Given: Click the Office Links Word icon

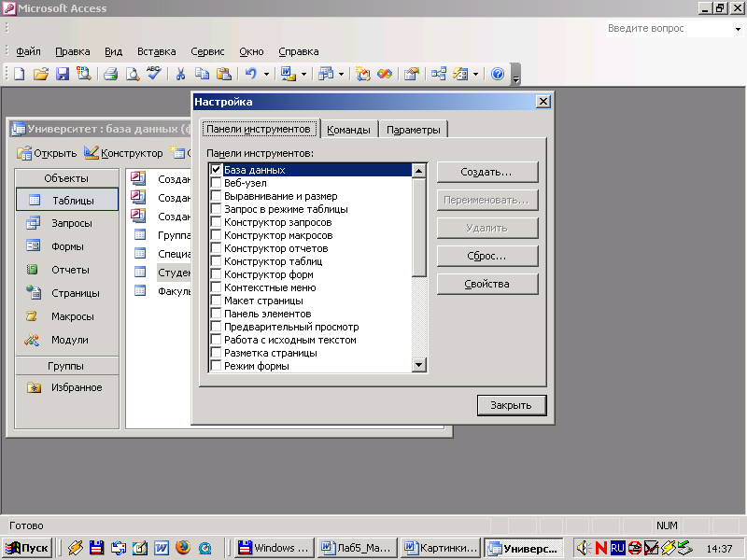Looking at the screenshot, I should click(x=289, y=74).
